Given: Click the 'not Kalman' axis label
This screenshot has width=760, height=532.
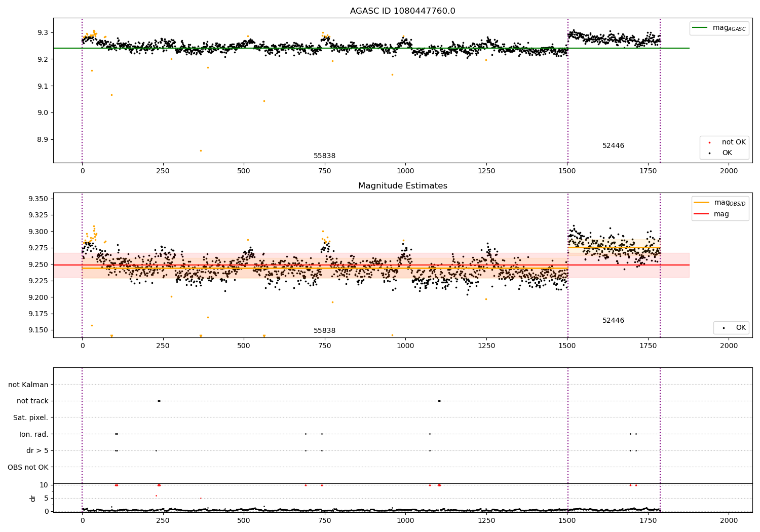Looking at the screenshot, I should point(28,385).
